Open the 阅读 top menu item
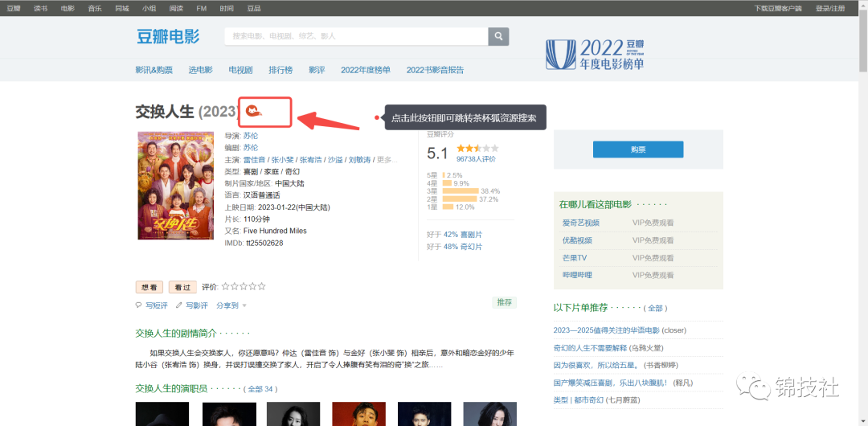The width and height of the screenshot is (868, 426). 176,8
